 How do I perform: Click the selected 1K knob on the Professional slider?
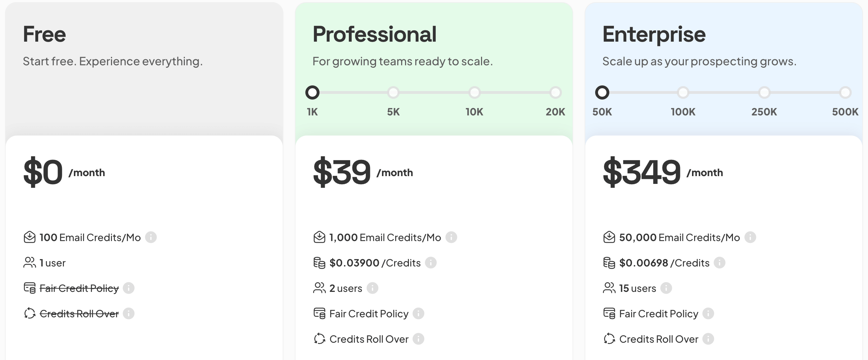[312, 92]
